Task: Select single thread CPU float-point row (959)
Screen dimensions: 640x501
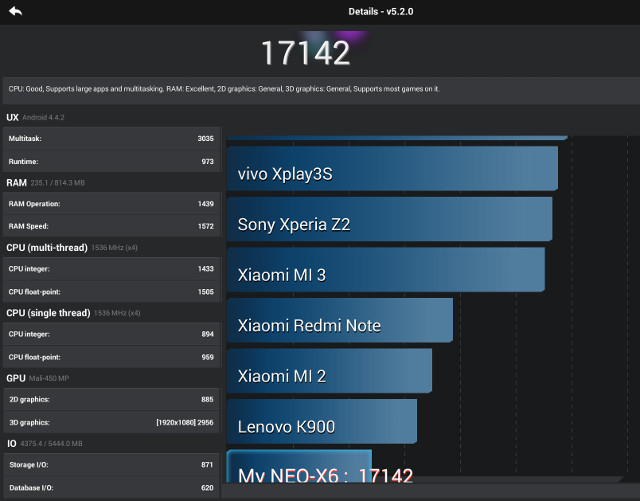Action: (x=111, y=357)
